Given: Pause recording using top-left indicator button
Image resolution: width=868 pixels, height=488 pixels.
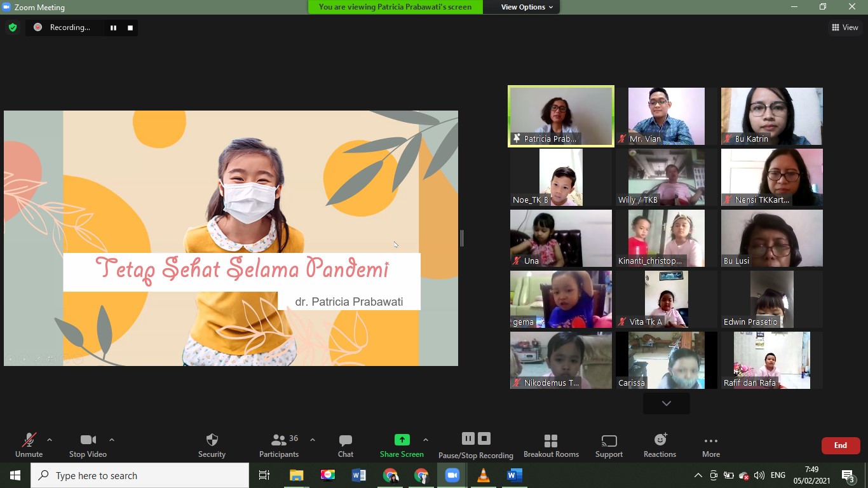Looking at the screenshot, I should click(113, 27).
